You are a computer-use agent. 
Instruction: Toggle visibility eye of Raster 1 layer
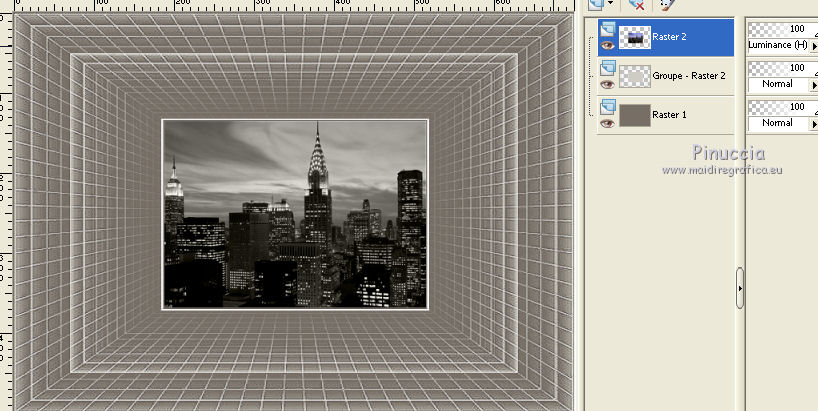607,124
